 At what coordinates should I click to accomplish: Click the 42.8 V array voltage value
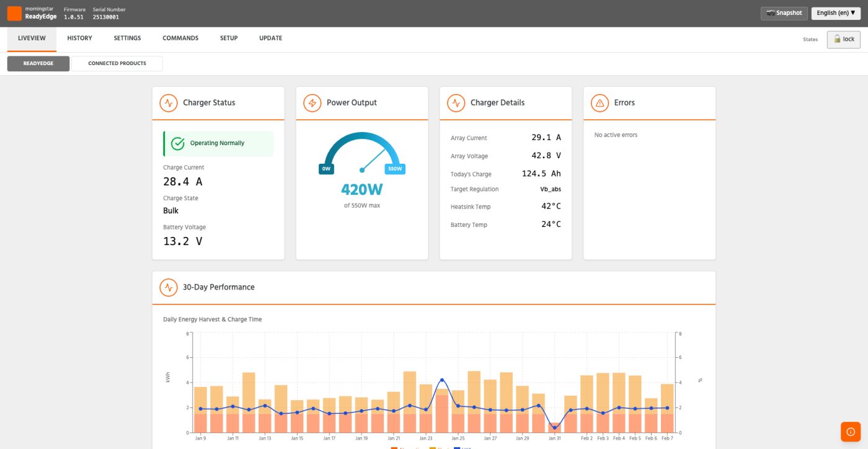click(546, 156)
